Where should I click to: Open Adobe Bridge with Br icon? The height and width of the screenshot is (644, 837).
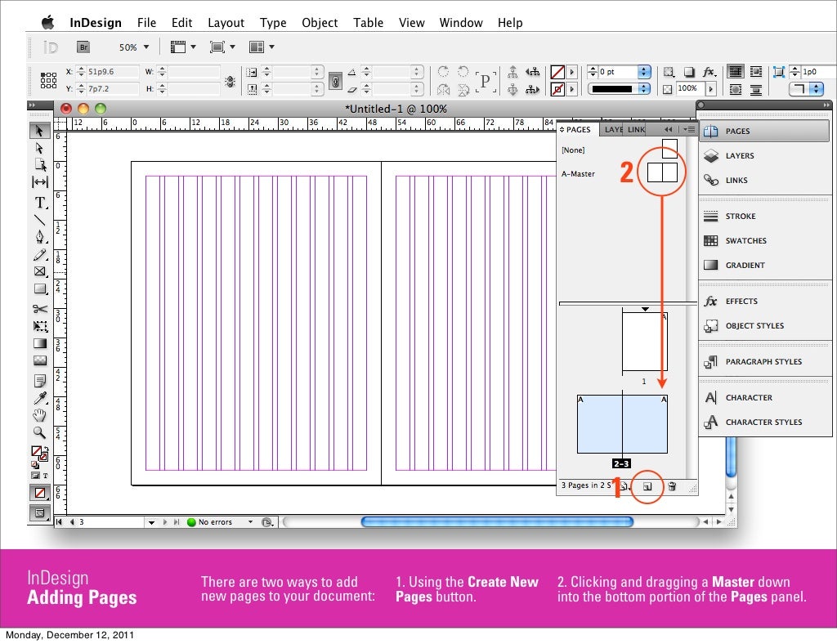tap(83, 47)
